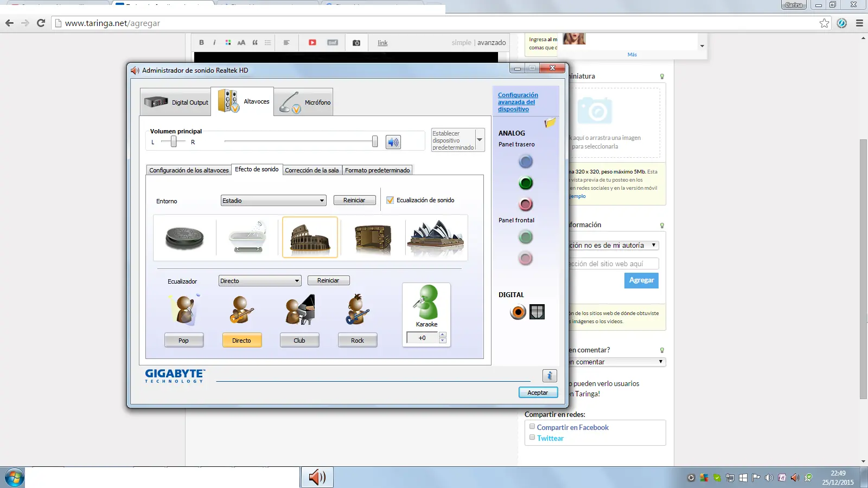Open the Corrección de la sala tab
The height and width of the screenshot is (488, 868).
[x=312, y=170]
